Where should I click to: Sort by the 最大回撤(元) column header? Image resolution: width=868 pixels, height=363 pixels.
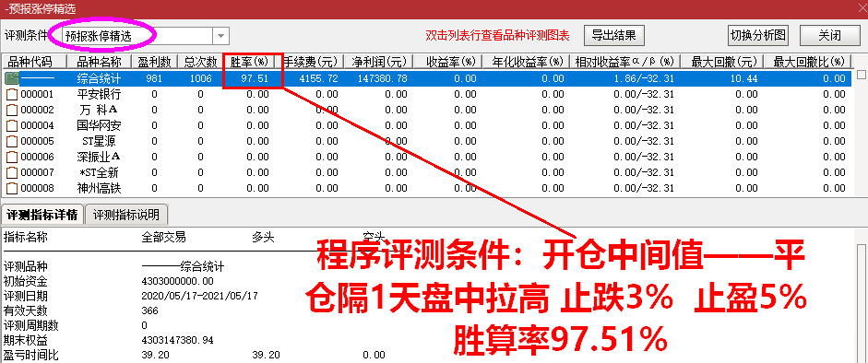point(722,62)
